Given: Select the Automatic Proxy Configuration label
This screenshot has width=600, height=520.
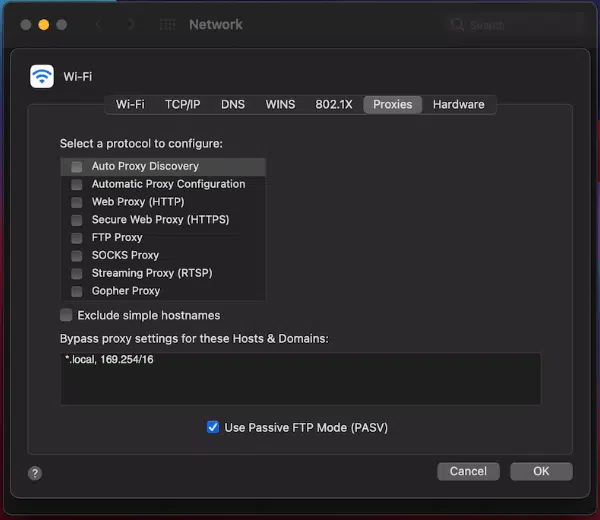Looking at the screenshot, I should (168, 184).
